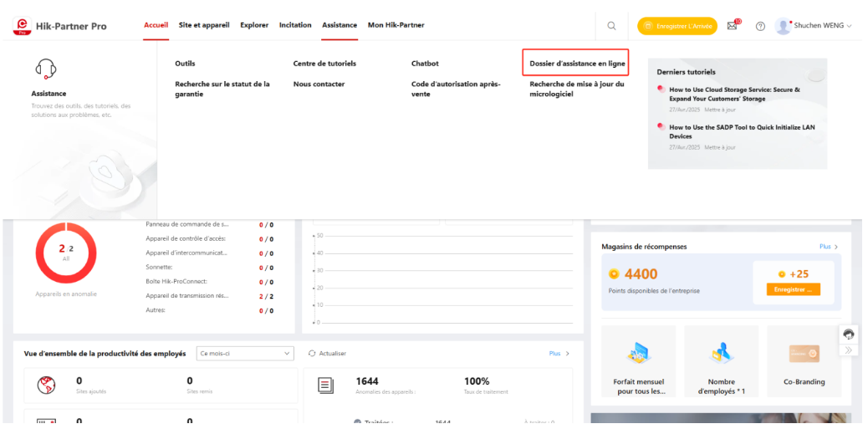This screenshot has height=429, width=868.
Task: Open the mail notifications icon
Action: 733,26
